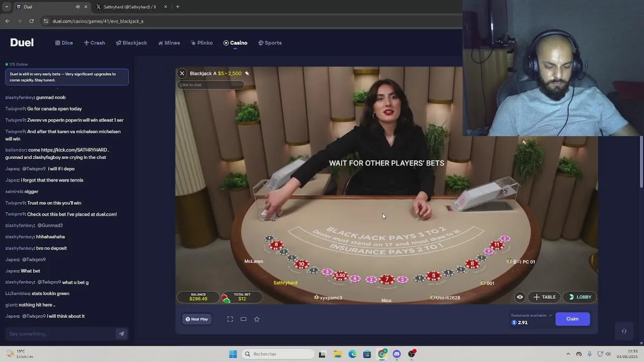Screen dimensions: 644x362
Task: Send chat message arrow icon
Action: coord(121,334)
